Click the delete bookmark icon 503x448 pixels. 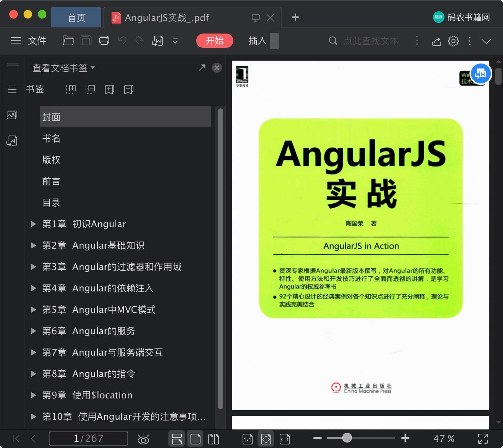tap(129, 90)
